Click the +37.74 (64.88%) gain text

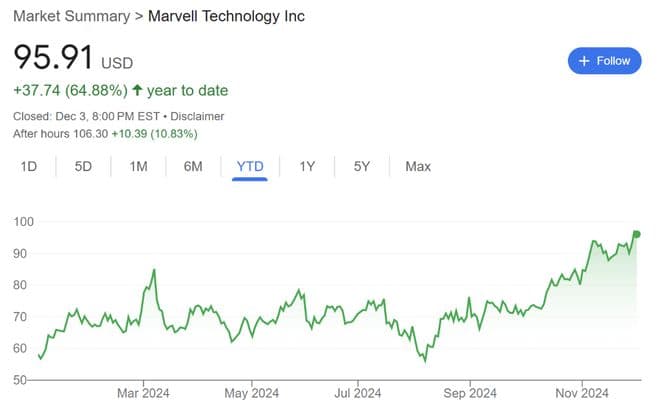pos(70,91)
